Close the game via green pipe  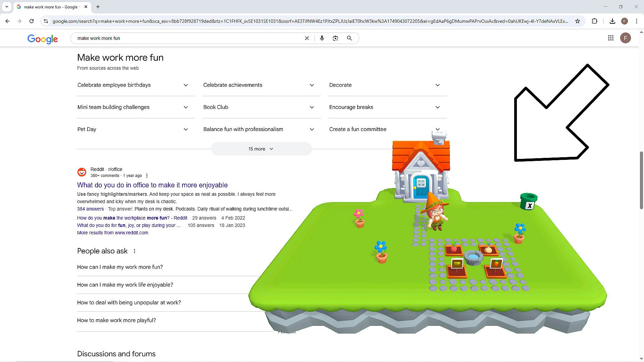[529, 202]
